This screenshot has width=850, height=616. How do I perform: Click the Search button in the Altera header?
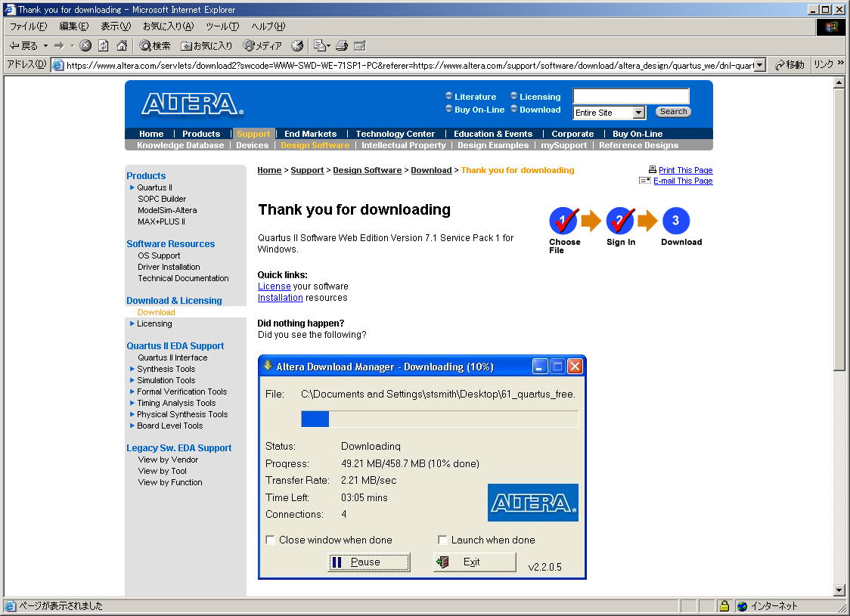(x=673, y=112)
